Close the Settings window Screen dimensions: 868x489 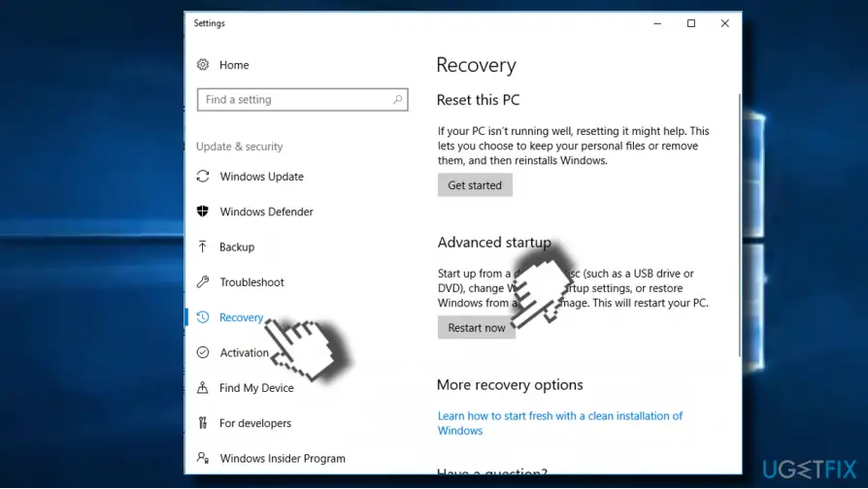[x=724, y=23]
